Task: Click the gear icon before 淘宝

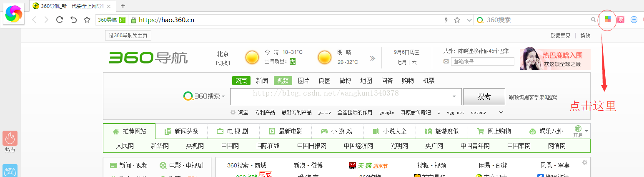Action: 233,112
